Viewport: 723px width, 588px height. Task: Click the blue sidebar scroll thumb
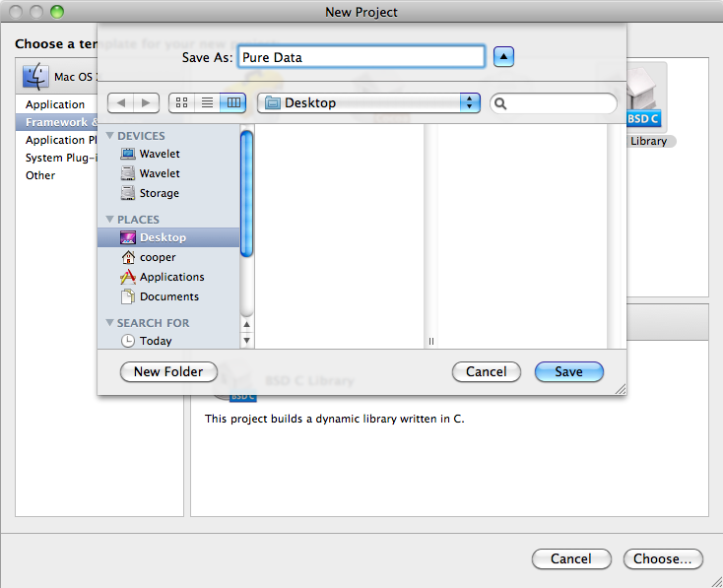click(246, 194)
